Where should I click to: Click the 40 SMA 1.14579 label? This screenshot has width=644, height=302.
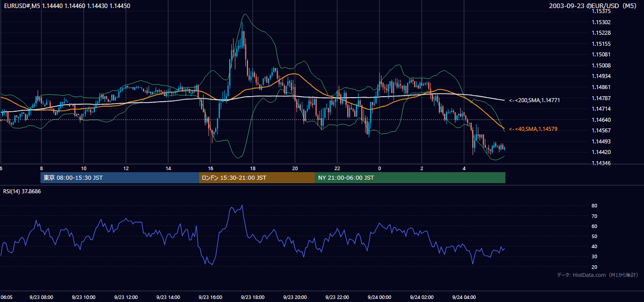click(533, 129)
